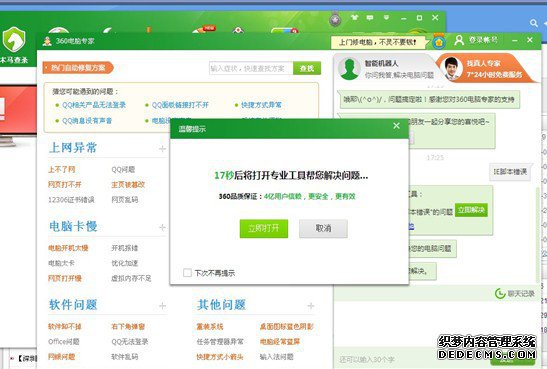Click the 立即解决 button in chat

click(x=471, y=210)
